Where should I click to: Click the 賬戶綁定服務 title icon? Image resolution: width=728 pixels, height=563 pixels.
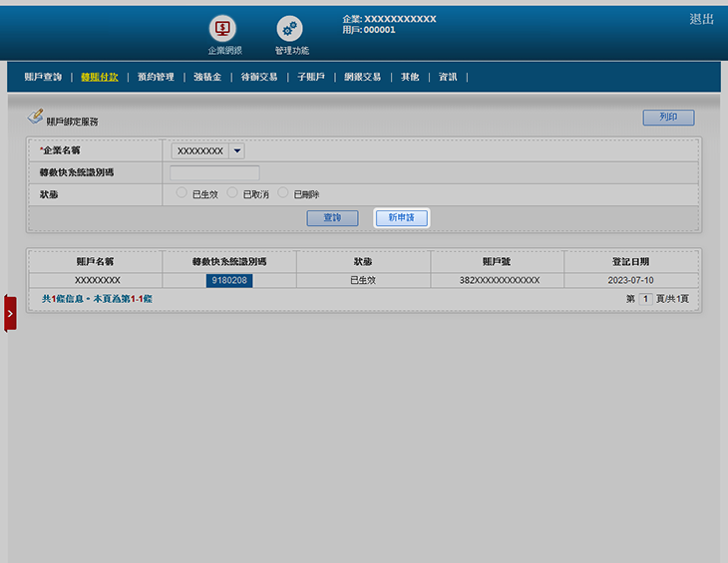click(x=35, y=118)
